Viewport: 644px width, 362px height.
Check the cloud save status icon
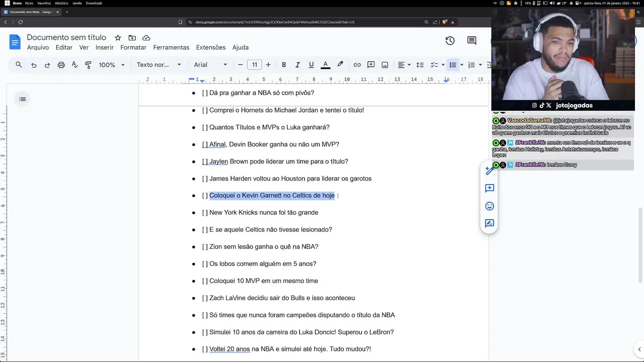146,38
